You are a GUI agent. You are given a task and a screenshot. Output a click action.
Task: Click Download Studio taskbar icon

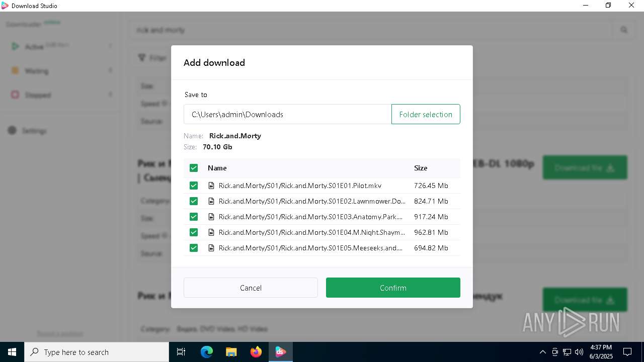click(281, 352)
